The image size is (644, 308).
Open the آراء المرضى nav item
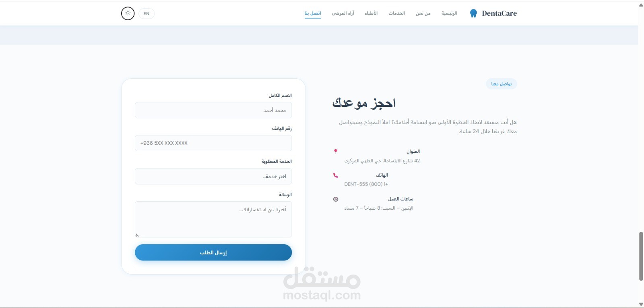click(343, 13)
